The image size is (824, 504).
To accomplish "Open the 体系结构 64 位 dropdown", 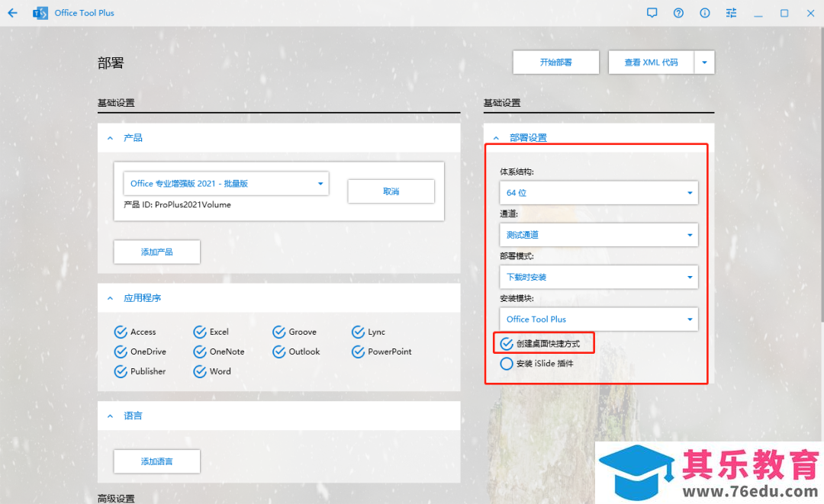I will pos(599,193).
